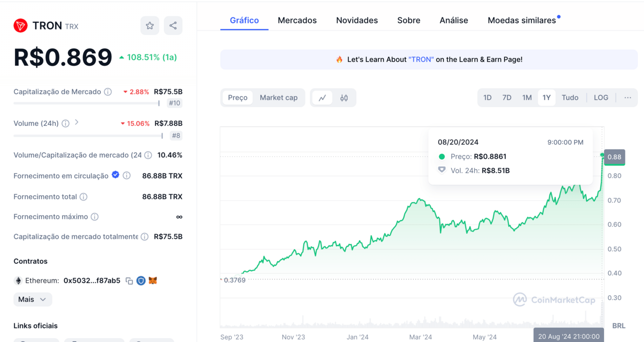Viewport: 644px width, 342px height.
Task: Toggle LOG scale on the chart
Action: [601, 98]
